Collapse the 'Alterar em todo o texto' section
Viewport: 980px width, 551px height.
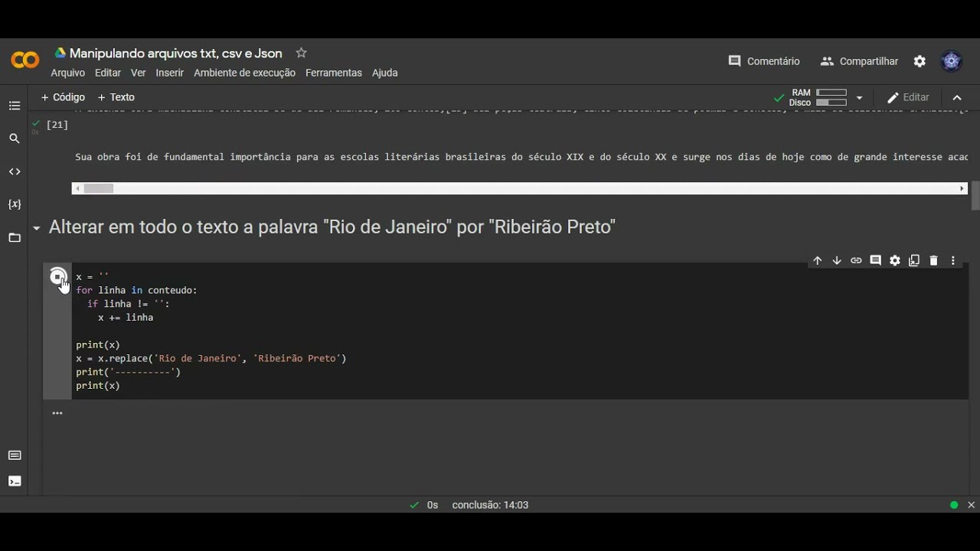pos(36,228)
